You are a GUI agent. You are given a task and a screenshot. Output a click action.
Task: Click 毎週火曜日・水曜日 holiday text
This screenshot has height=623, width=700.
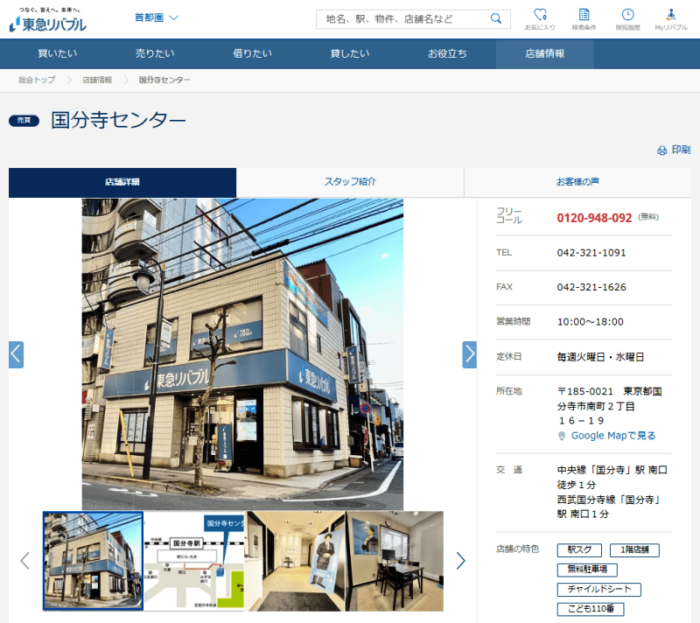[x=600, y=357]
